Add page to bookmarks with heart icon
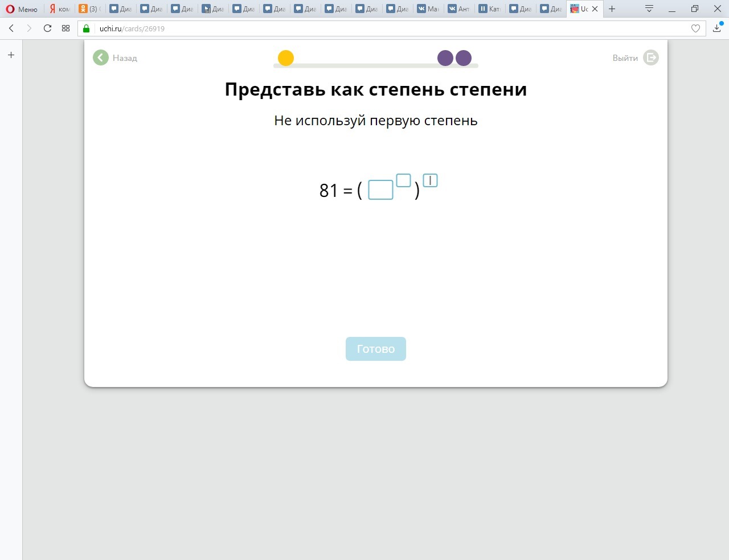Screen dimensions: 729x560 695,28
